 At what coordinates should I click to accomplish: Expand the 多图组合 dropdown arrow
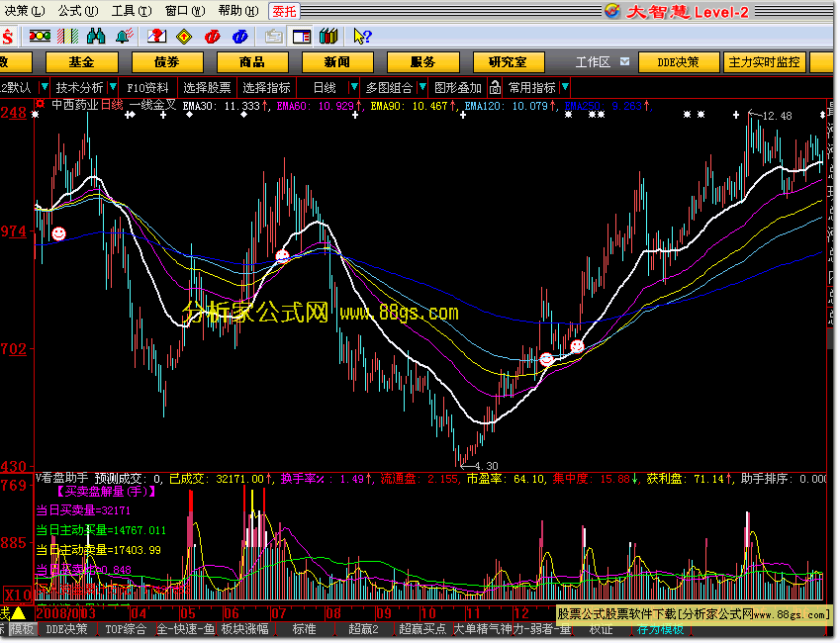coord(422,87)
